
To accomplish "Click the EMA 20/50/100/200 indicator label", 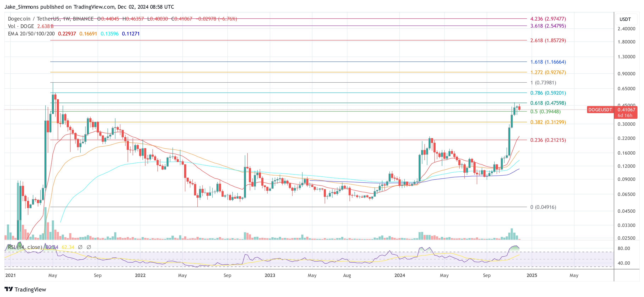I will [31, 34].
